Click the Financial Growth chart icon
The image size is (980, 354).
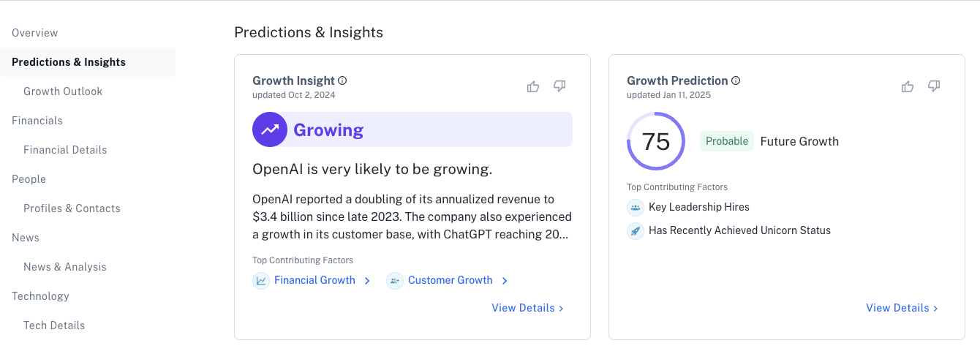click(261, 280)
